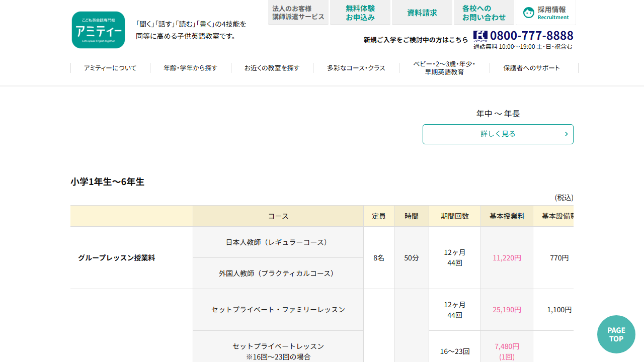644x362 pixels.
Task: Open 無料体験お申込み page
Action: pos(360,13)
